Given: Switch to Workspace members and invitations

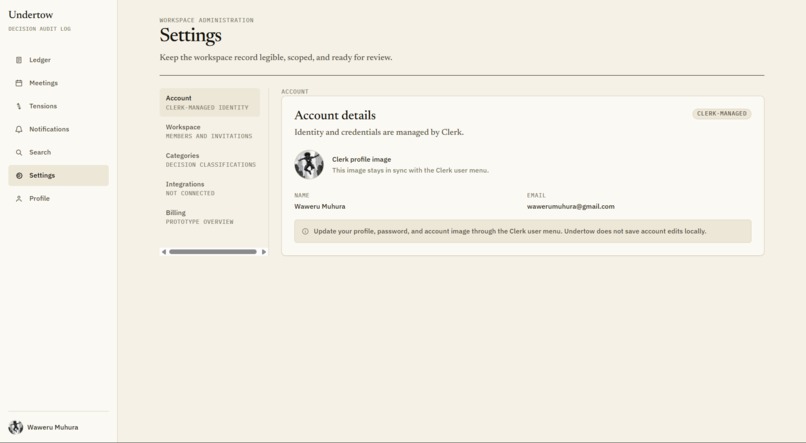Looking at the screenshot, I should [210, 131].
